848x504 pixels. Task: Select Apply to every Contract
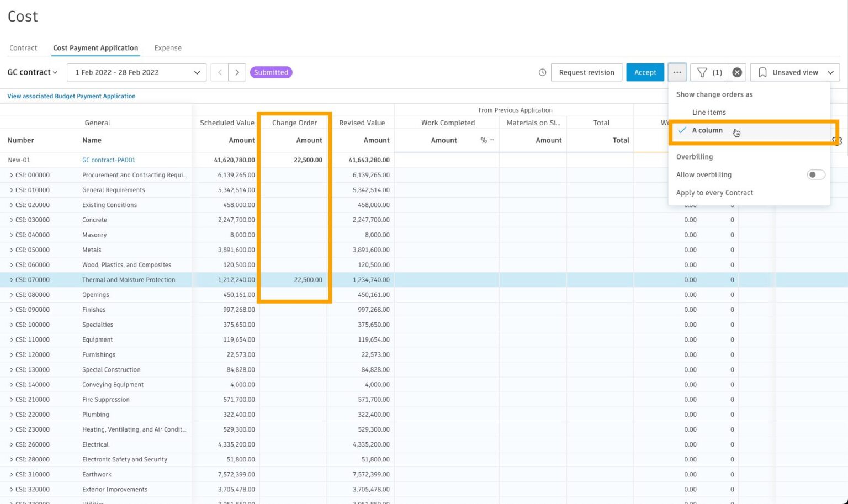coord(714,193)
